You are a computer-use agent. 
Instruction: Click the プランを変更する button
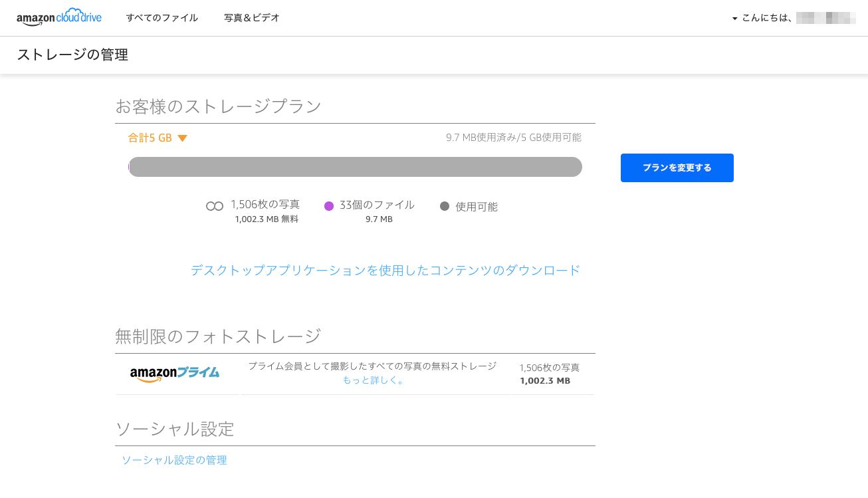677,168
